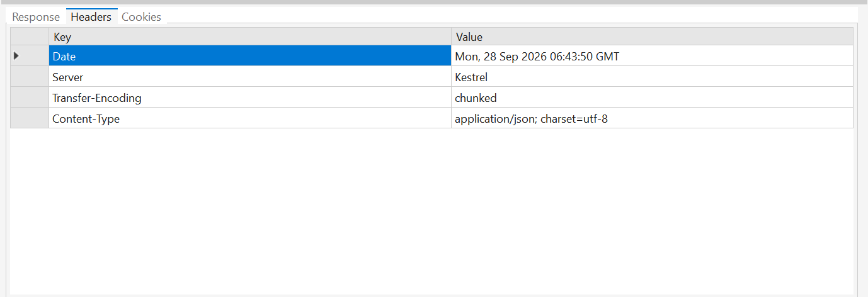Click the Value column header
868x297 pixels.
652,37
